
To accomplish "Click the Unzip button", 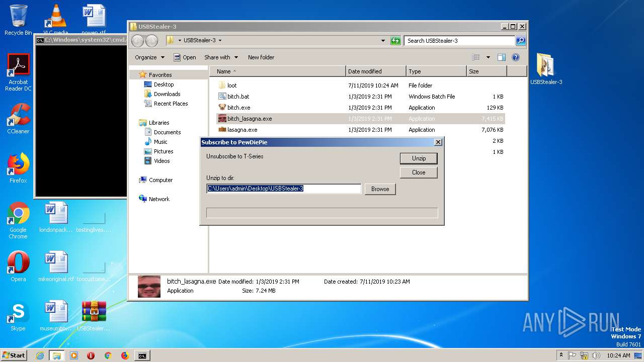I will point(419,158).
